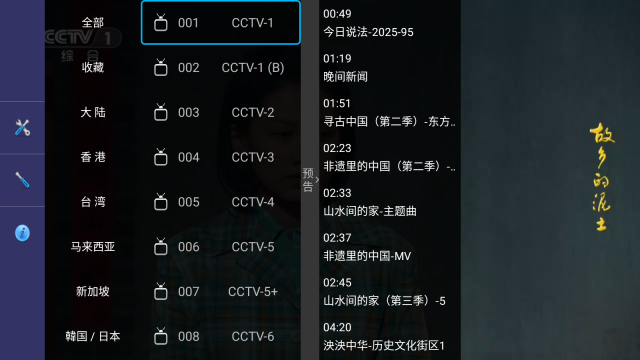Click the TV icon beside channel 005

161,202
